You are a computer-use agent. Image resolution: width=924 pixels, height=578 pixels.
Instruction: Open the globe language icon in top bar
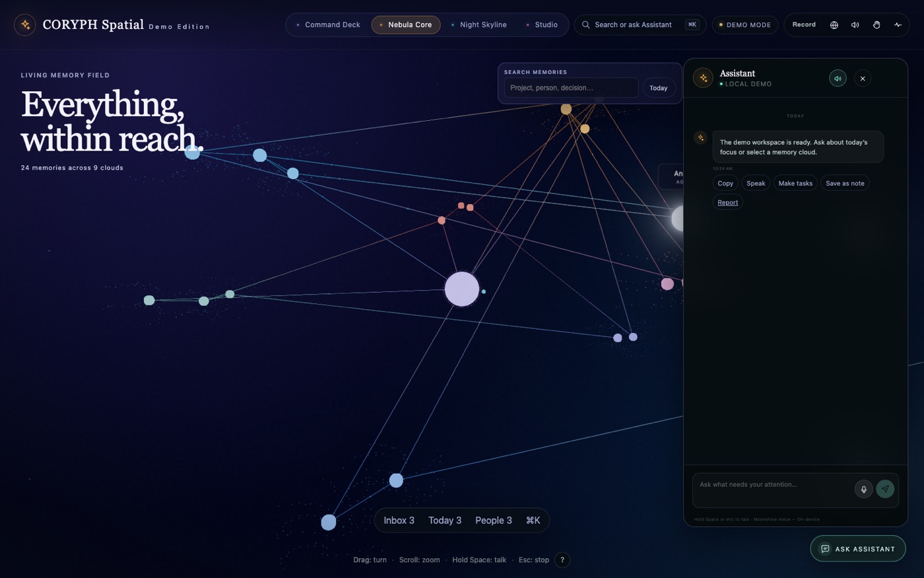[834, 25]
